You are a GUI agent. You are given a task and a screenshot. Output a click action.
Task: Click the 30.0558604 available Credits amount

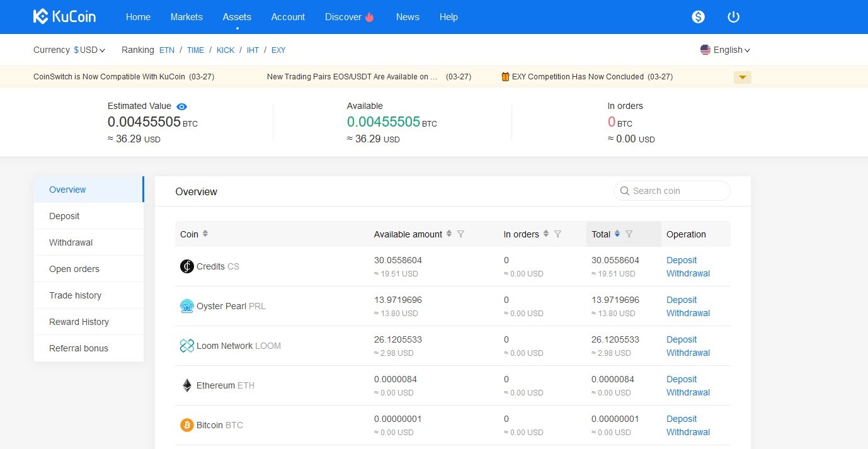pyautogui.click(x=398, y=260)
